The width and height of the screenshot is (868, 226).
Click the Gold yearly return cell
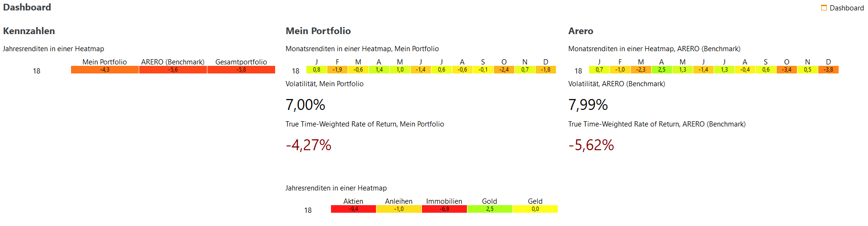(x=490, y=209)
